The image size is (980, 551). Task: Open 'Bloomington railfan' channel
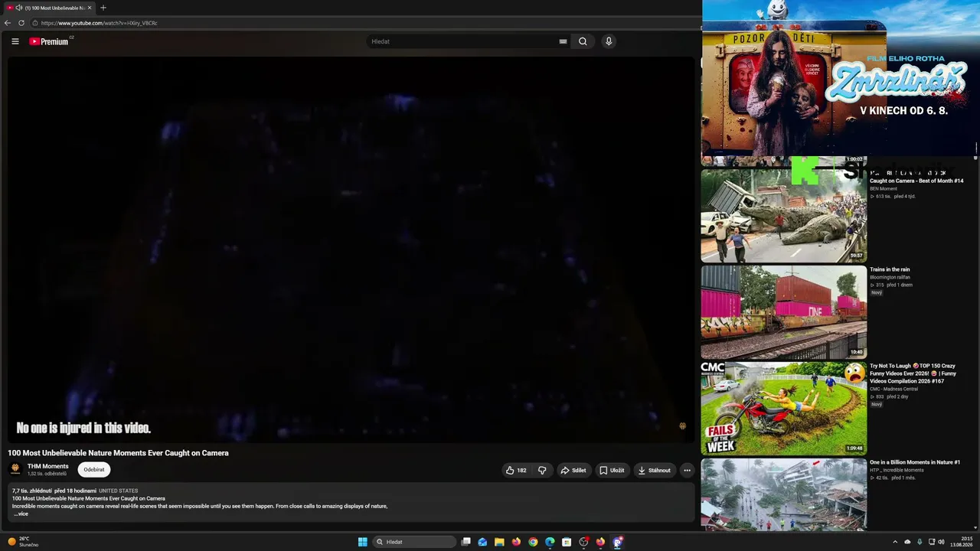[x=891, y=277]
